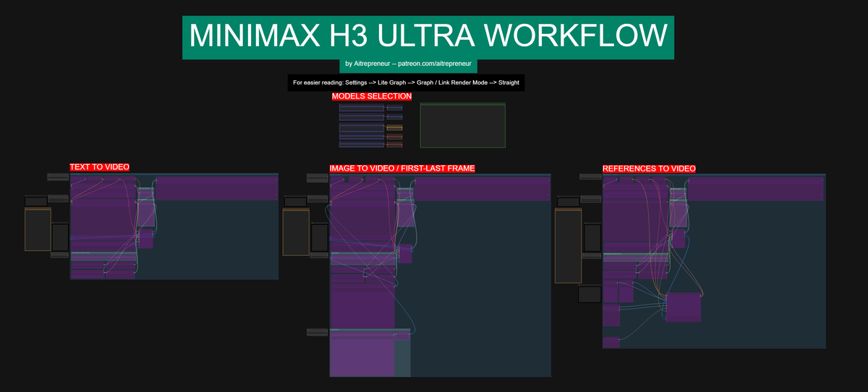Open the patreon.com/aitrepreneur credit line
This screenshot has width=868, height=392.
[407, 66]
